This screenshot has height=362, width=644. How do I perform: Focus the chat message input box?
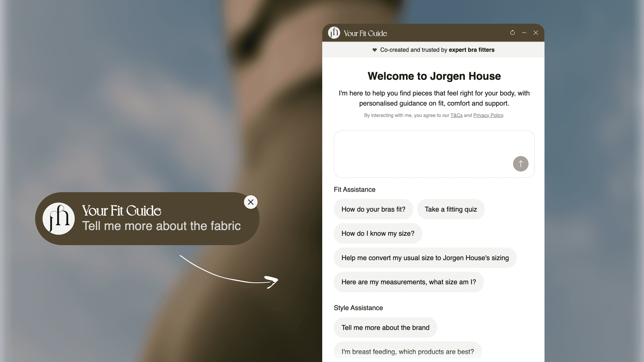click(x=434, y=154)
